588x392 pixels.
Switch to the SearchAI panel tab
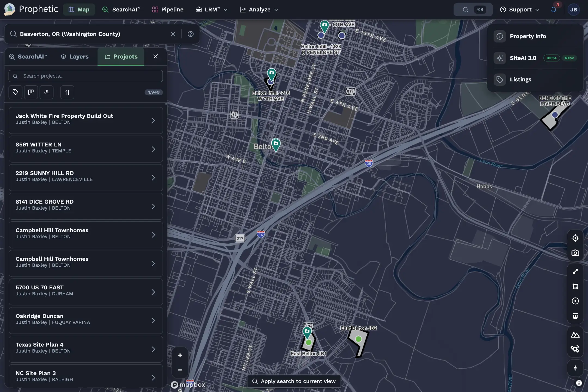(28, 57)
